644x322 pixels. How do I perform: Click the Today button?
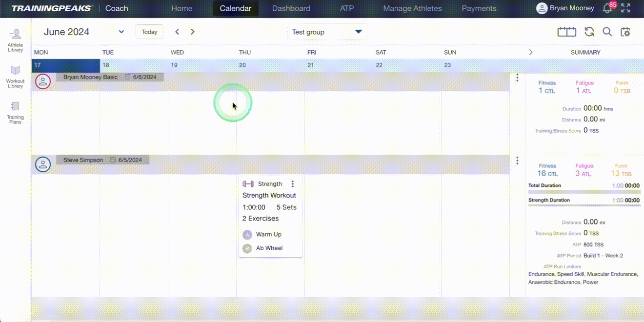click(x=149, y=32)
